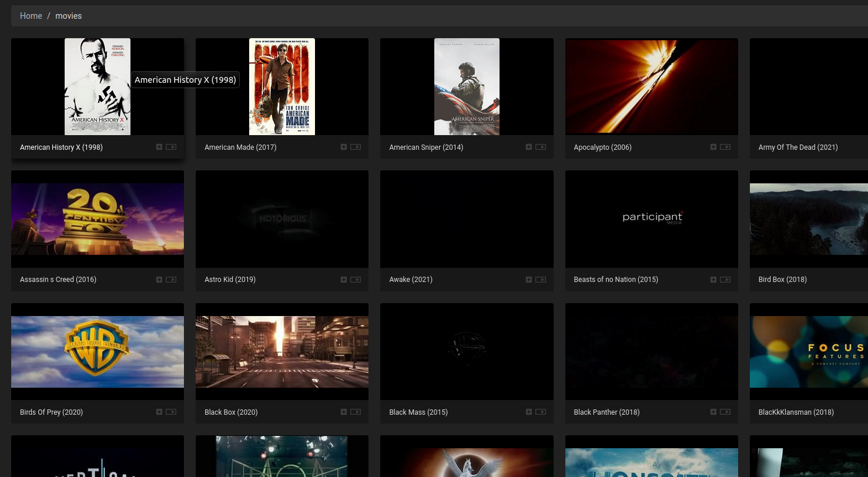Click the plus icon on Black Panther card

pyautogui.click(x=713, y=412)
